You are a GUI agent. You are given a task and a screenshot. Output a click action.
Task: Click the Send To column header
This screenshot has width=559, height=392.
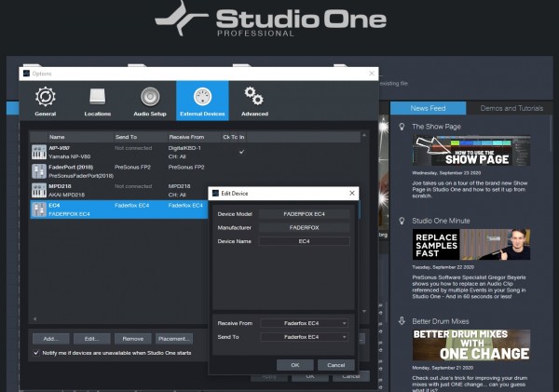(140, 137)
